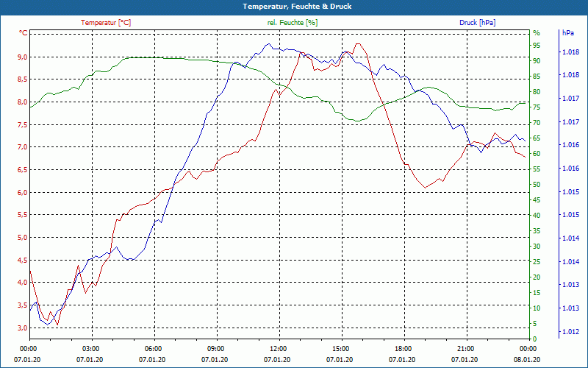588x368 pixels.
Task: Click the '6,5' temperature axis tick
Action: pyautogui.click(x=23, y=170)
